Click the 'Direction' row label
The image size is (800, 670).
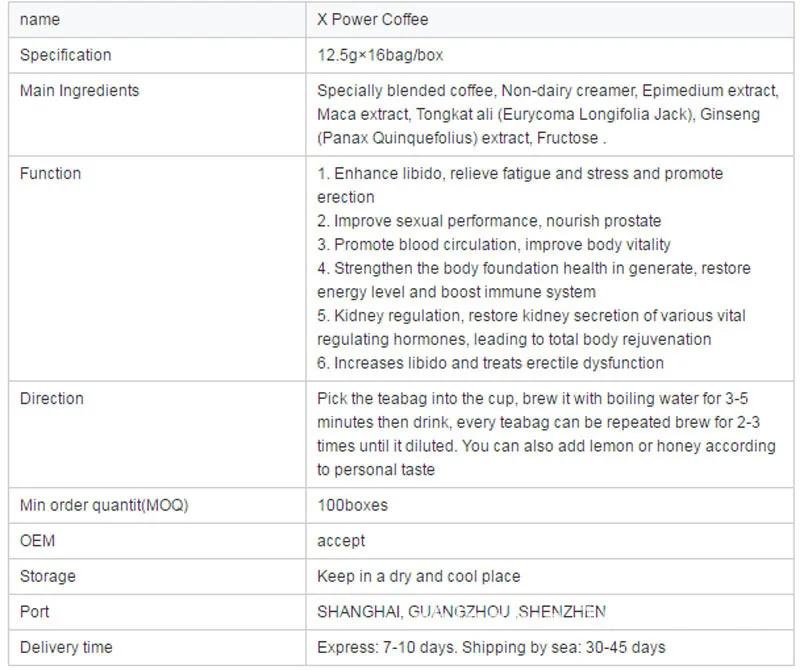tap(52, 399)
